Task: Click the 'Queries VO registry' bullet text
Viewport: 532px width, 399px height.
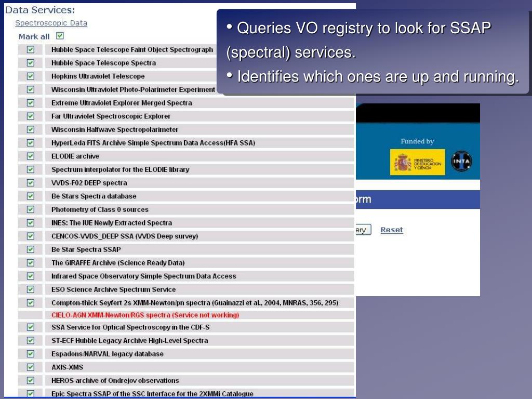Action: coord(358,40)
